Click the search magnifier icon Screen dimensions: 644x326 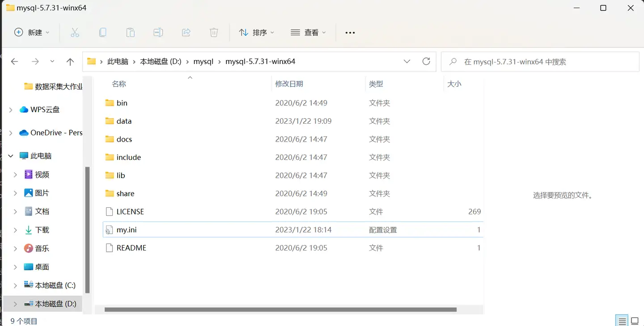click(x=453, y=62)
